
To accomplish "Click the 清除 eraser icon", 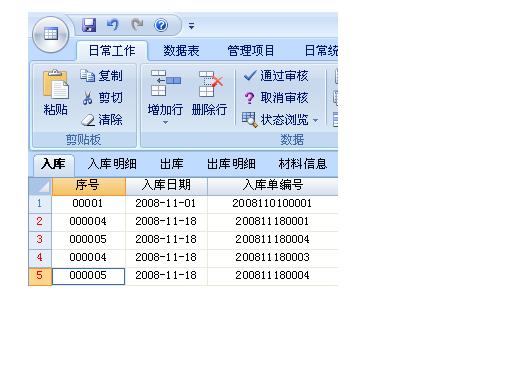I will 88,120.
